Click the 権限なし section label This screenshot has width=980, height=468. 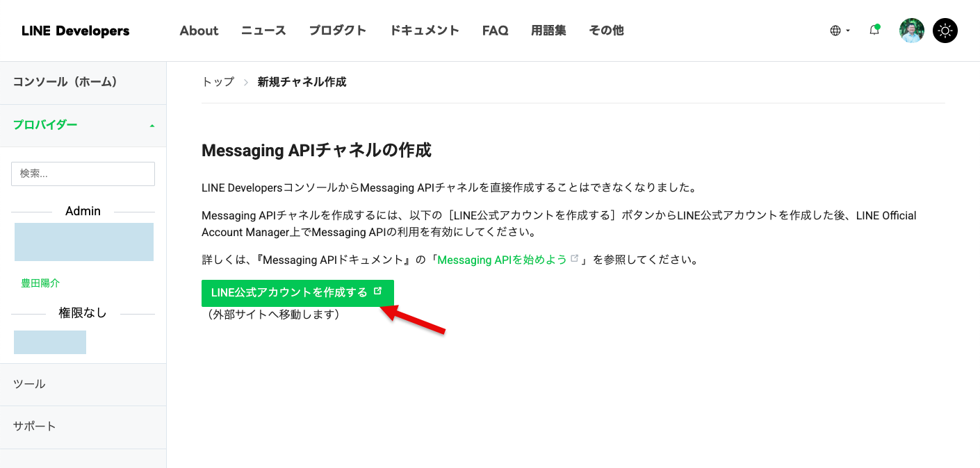pyautogui.click(x=83, y=313)
